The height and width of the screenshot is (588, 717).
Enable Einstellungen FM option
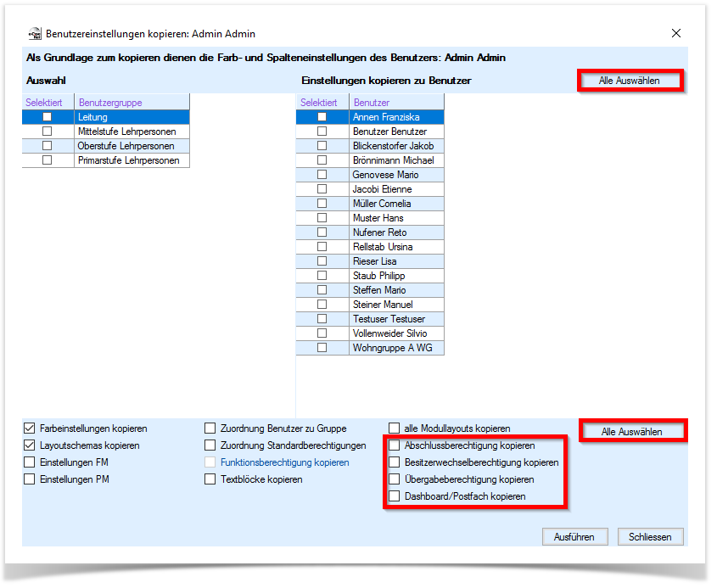point(29,462)
